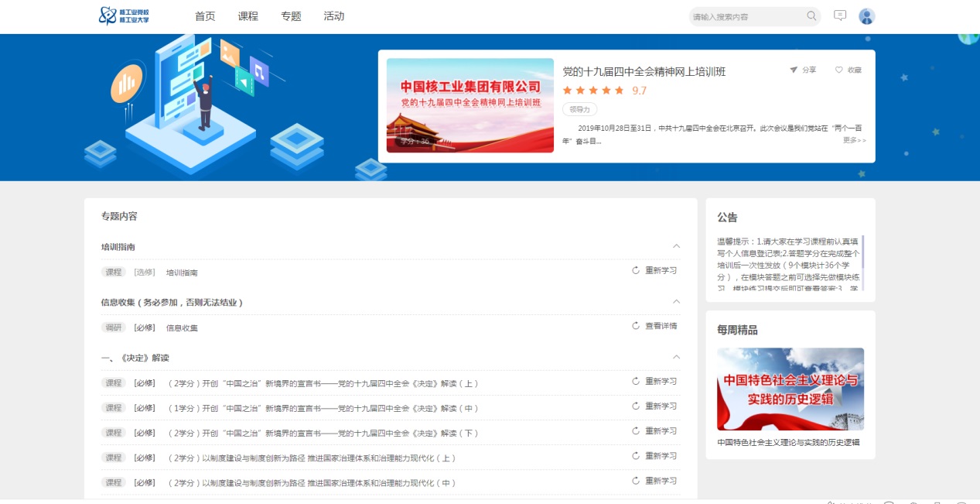Open course title 《决定》解读（下）
Viewport: 980px width, 504px height.
coord(323,433)
